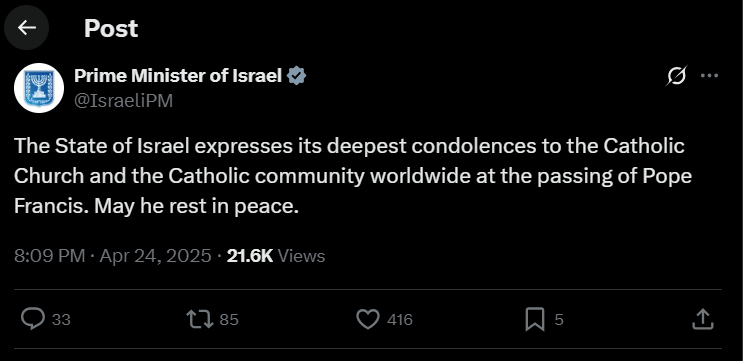
Task: Click the 33 replies count
Action: [61, 320]
